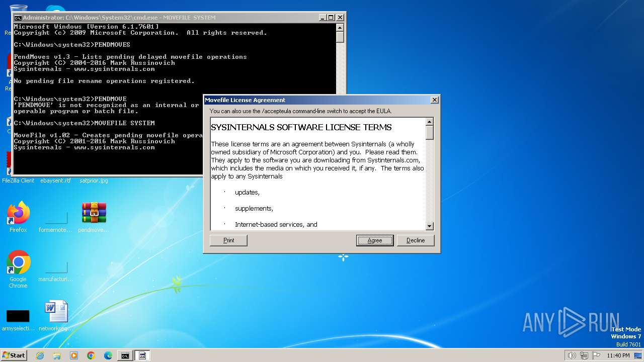644x362 pixels.
Task: Minimize the Administrator cmd.exe window
Action: 323,18
